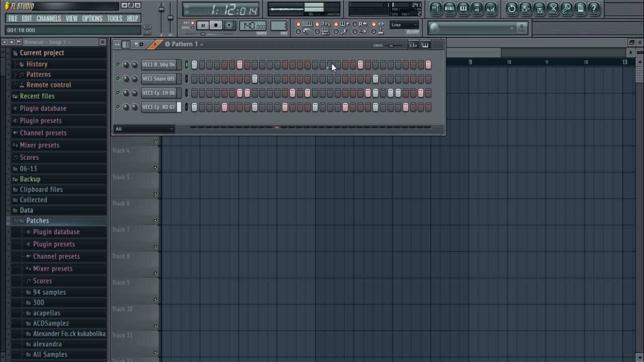Open the browser view toolbar icon
This screenshot has height=362, width=644.
[477, 8]
